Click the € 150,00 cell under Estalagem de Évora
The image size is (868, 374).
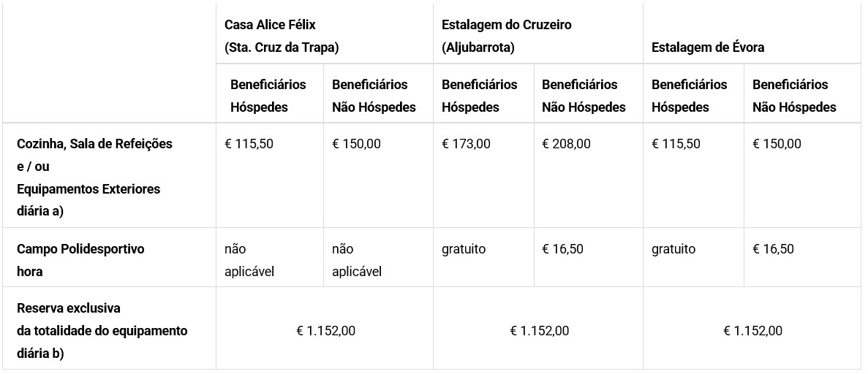777,145
